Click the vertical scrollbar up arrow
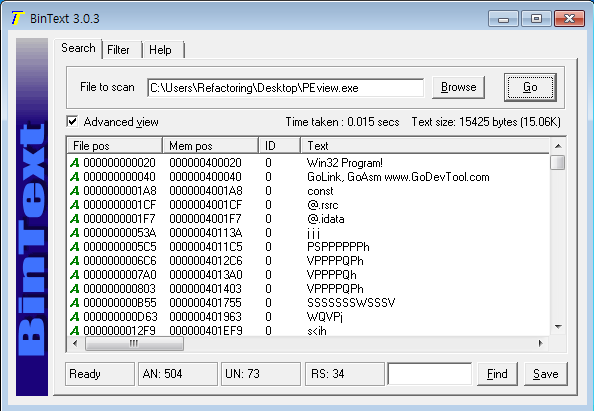594x411 pixels. coord(558,146)
